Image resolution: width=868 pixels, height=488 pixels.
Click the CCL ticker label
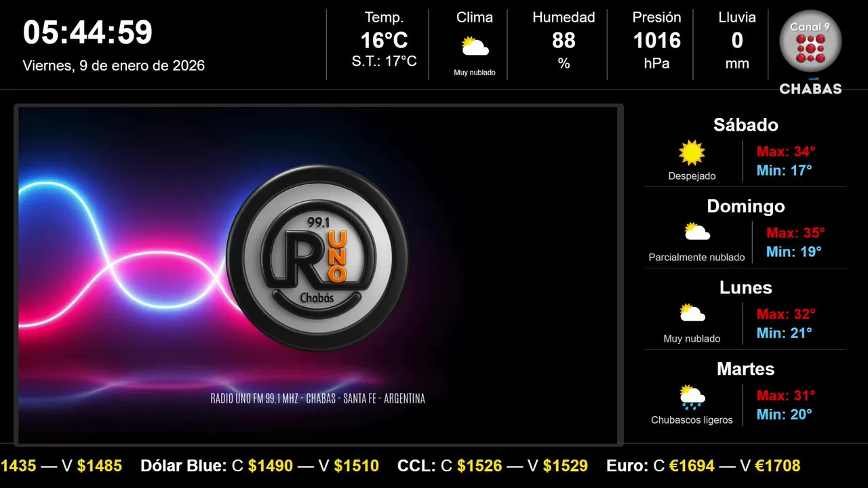pyautogui.click(x=416, y=466)
